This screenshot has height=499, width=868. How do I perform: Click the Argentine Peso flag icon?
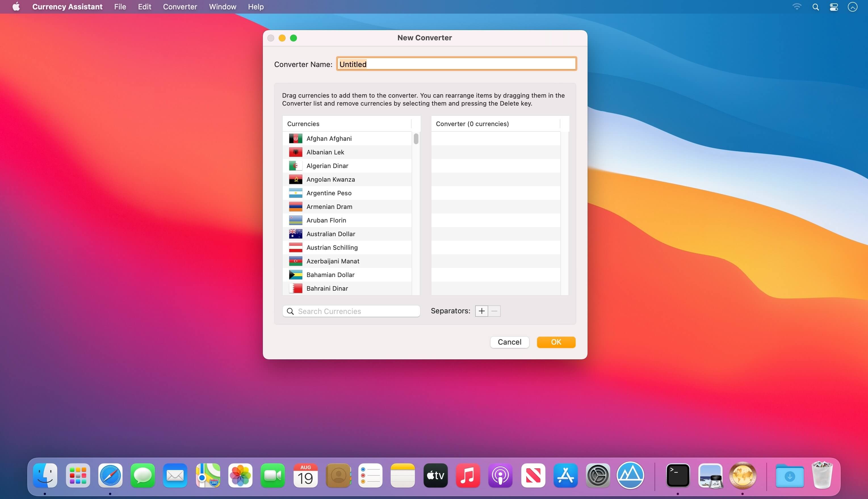(x=295, y=193)
